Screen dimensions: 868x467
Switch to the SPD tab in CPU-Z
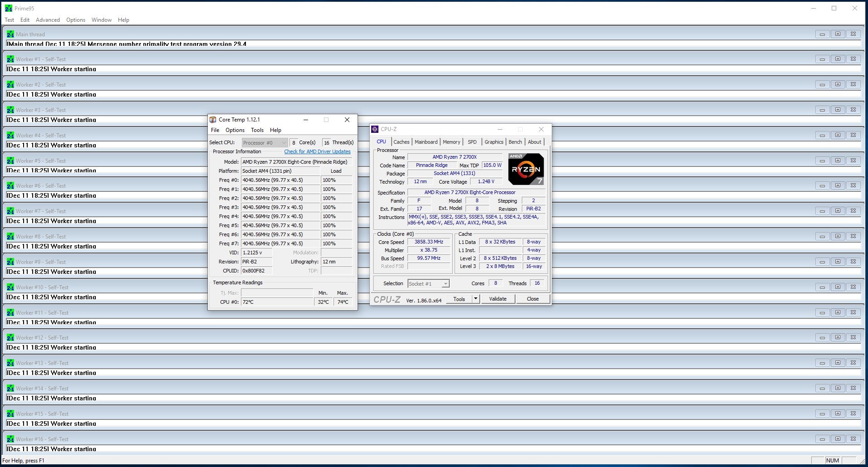472,142
